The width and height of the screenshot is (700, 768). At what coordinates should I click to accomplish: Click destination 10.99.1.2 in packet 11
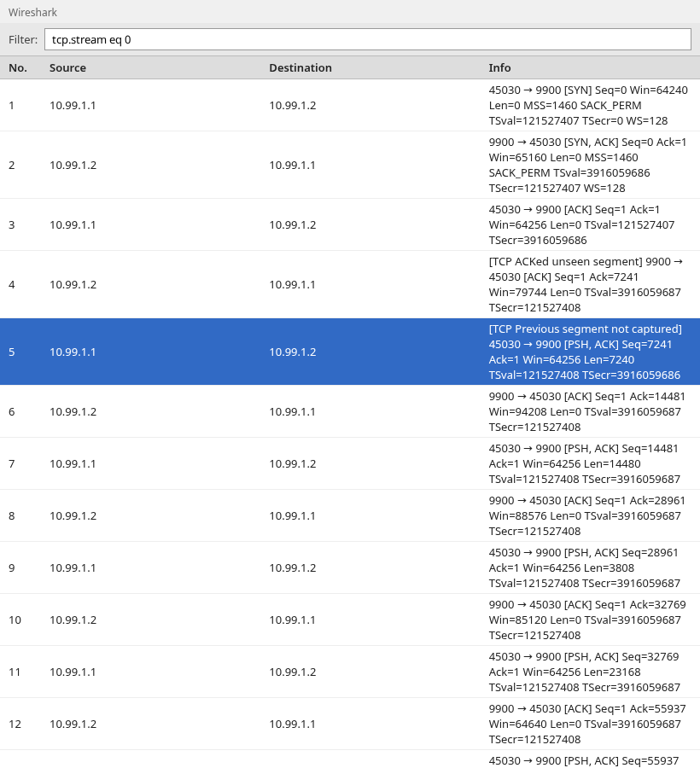(293, 672)
